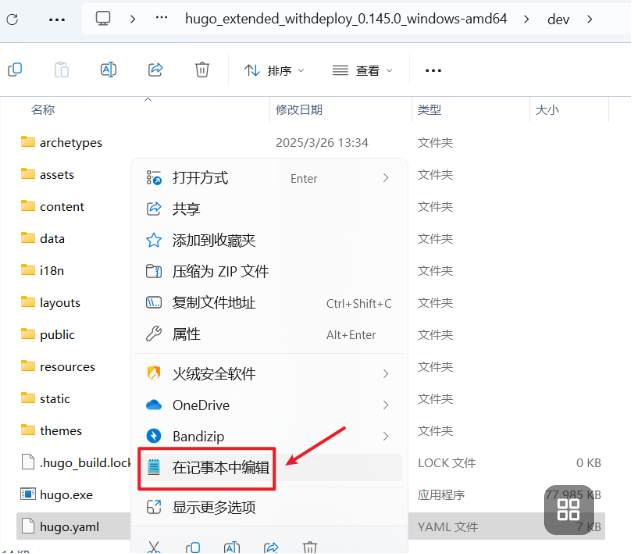Click the dev breadcrumb segment
This screenshot has width=632, height=554.
click(558, 19)
